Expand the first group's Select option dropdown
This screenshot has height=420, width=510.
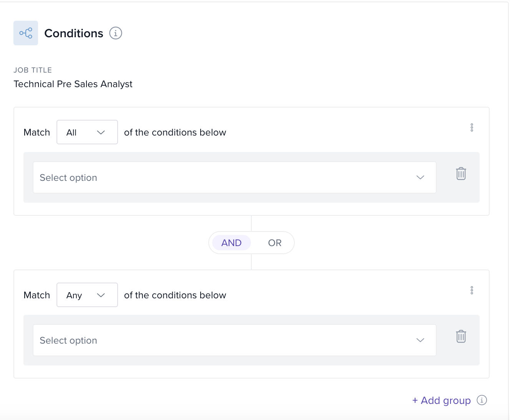tap(234, 177)
